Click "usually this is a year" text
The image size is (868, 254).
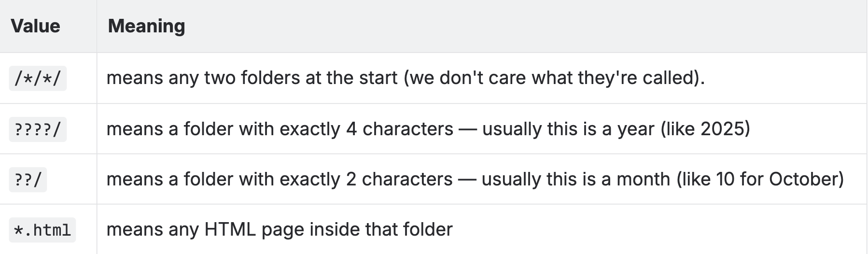[568, 129]
